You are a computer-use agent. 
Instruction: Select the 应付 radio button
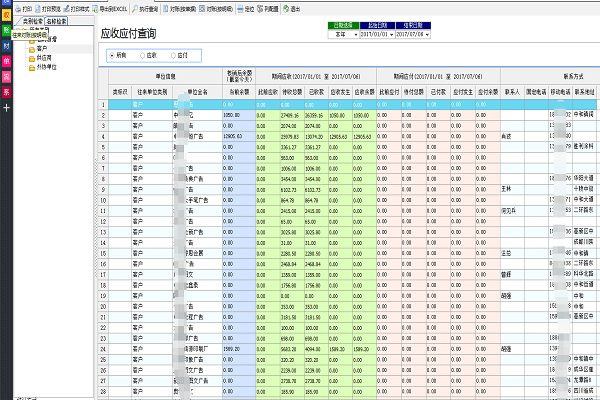tap(176, 56)
